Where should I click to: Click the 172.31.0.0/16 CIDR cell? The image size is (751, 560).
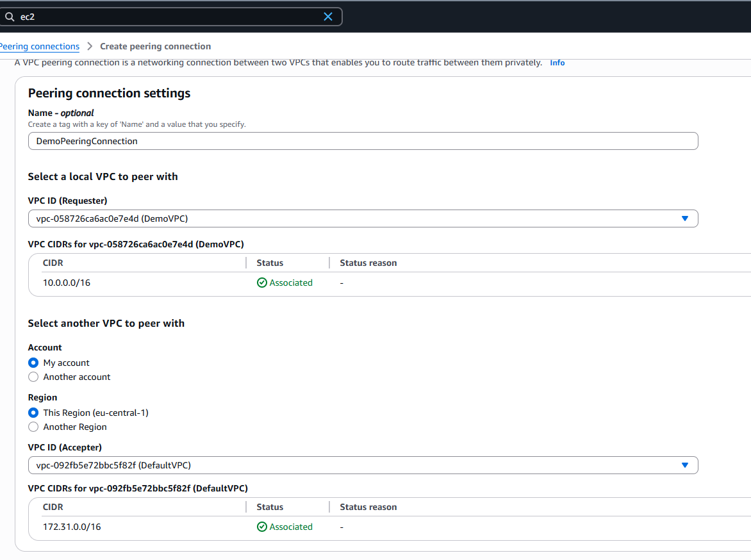coord(72,527)
